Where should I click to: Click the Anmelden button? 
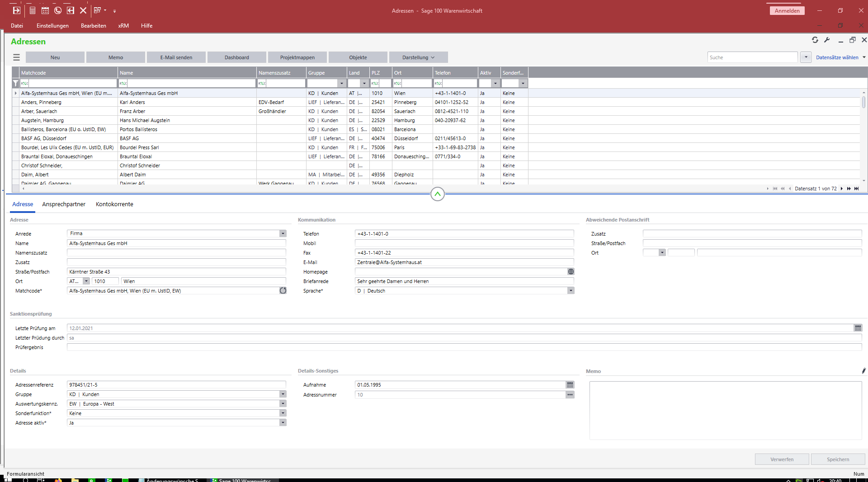(x=787, y=10)
